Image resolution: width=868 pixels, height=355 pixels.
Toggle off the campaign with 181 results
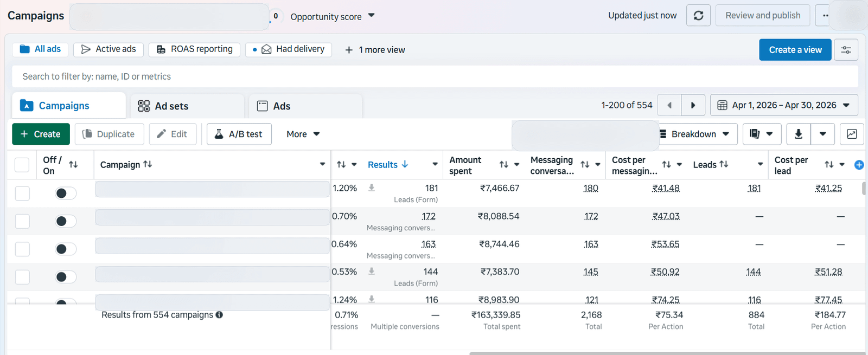click(66, 193)
